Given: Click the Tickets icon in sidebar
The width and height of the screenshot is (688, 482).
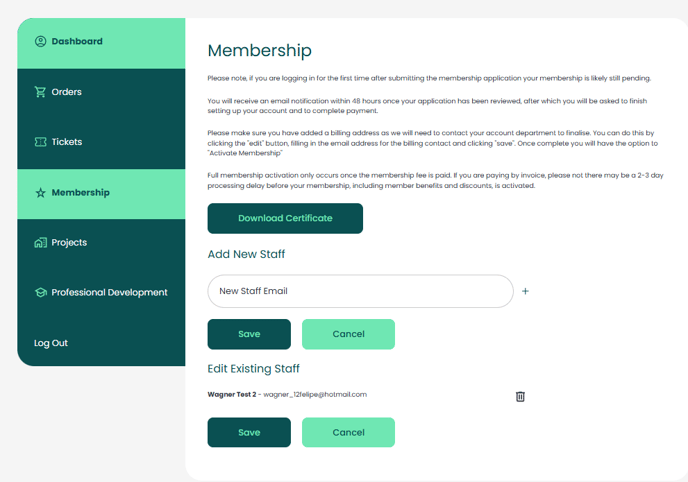Looking at the screenshot, I should (x=41, y=142).
